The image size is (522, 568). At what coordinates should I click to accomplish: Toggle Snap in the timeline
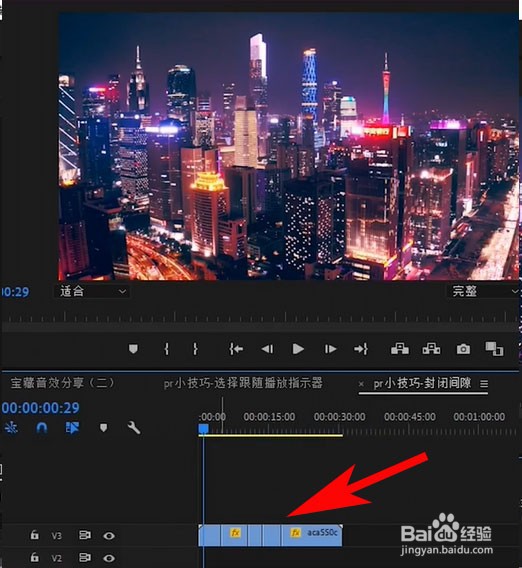tap(42, 428)
